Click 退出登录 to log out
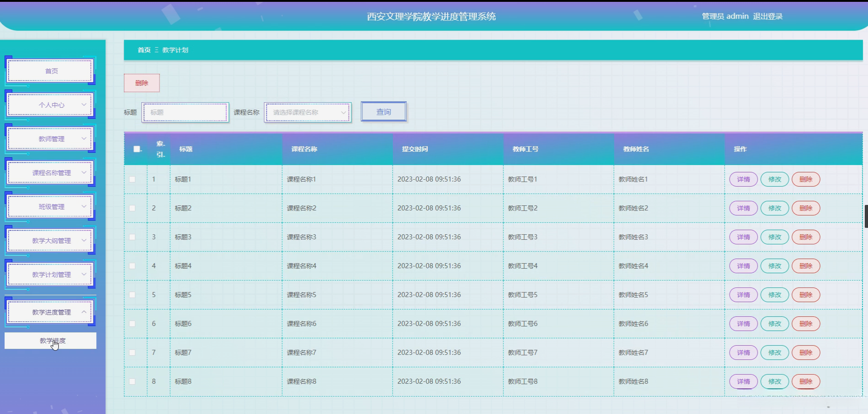The image size is (868, 414). coord(768,17)
